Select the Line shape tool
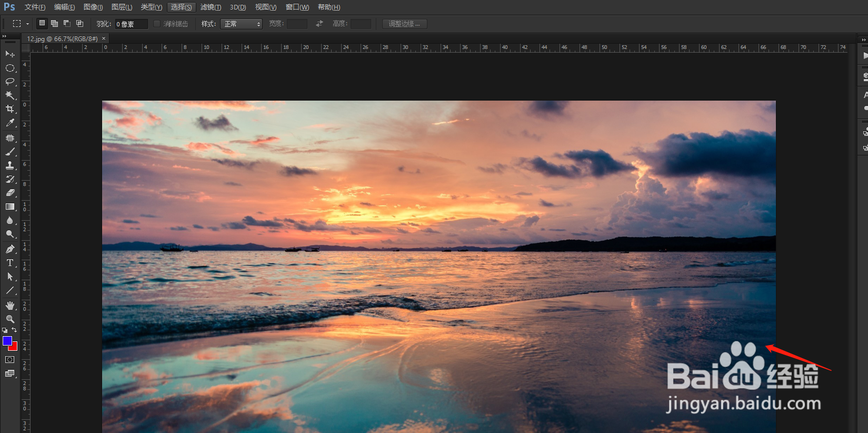The image size is (868, 433). click(x=10, y=290)
